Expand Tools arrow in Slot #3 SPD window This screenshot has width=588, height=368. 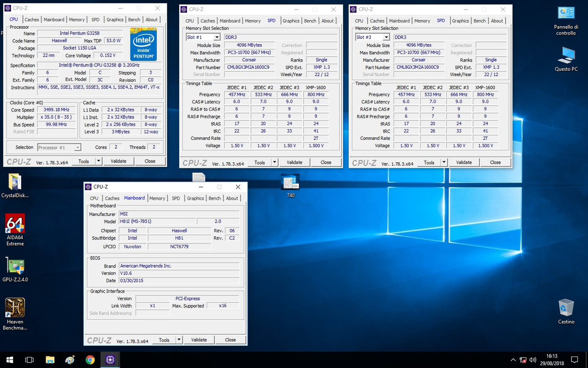click(x=444, y=162)
